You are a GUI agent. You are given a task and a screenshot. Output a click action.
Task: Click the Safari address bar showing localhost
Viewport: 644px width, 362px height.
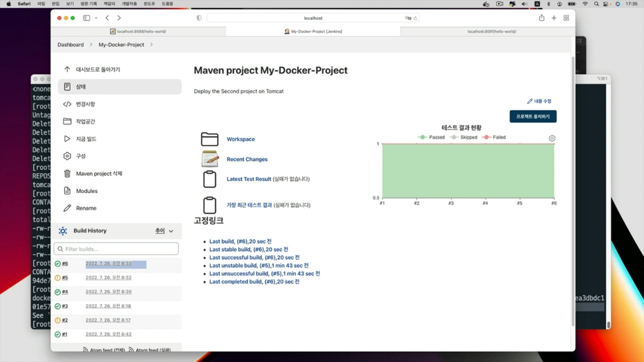click(x=313, y=18)
